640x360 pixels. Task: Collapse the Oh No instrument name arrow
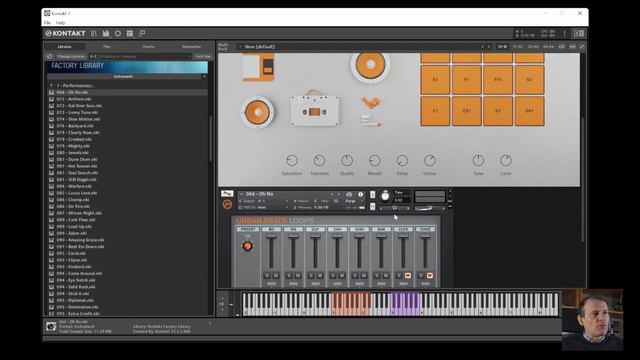click(x=241, y=194)
